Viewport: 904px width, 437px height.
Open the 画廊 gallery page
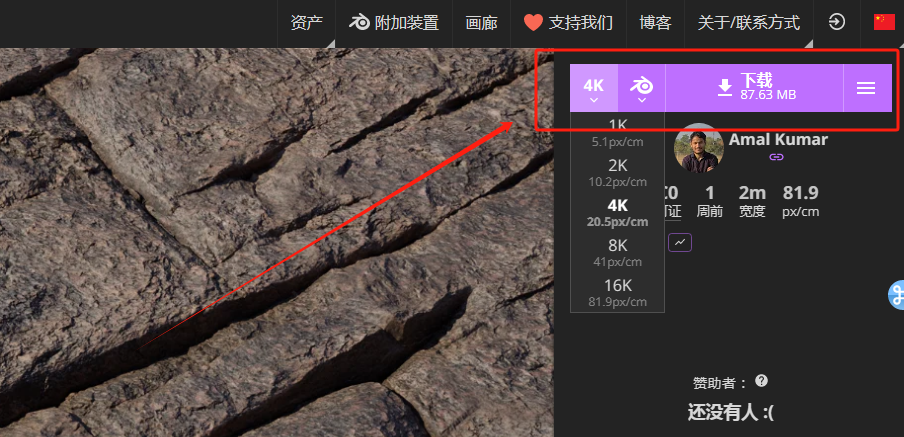tap(481, 23)
